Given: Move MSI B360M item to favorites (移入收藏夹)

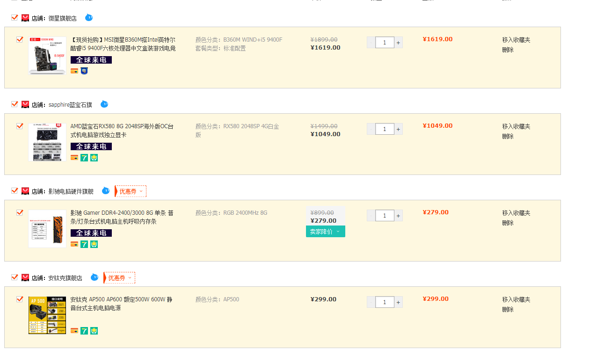Looking at the screenshot, I should coord(516,40).
